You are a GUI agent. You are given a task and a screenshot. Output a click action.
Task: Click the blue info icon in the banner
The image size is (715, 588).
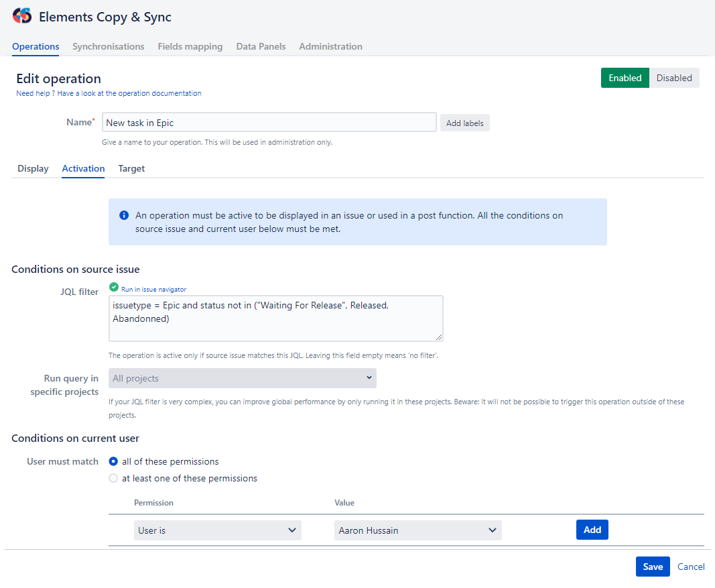click(x=124, y=216)
